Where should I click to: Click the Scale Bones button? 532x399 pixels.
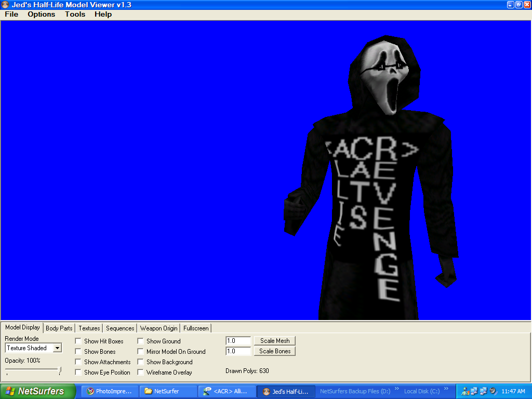[x=275, y=351]
